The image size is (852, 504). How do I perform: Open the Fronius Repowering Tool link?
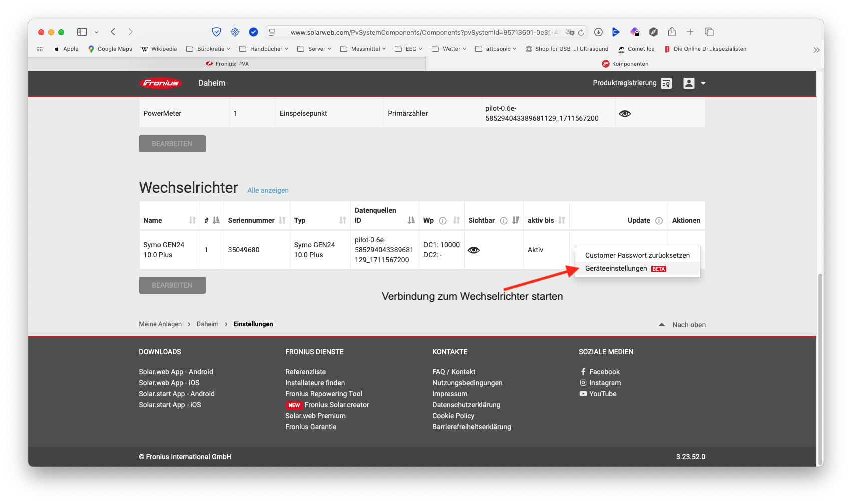tap(324, 394)
